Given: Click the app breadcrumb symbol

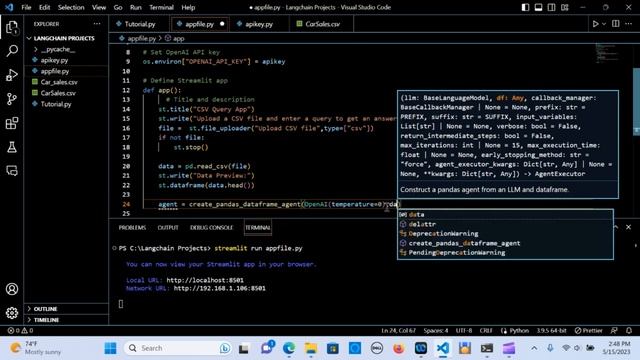Looking at the screenshot, I should point(178,38).
